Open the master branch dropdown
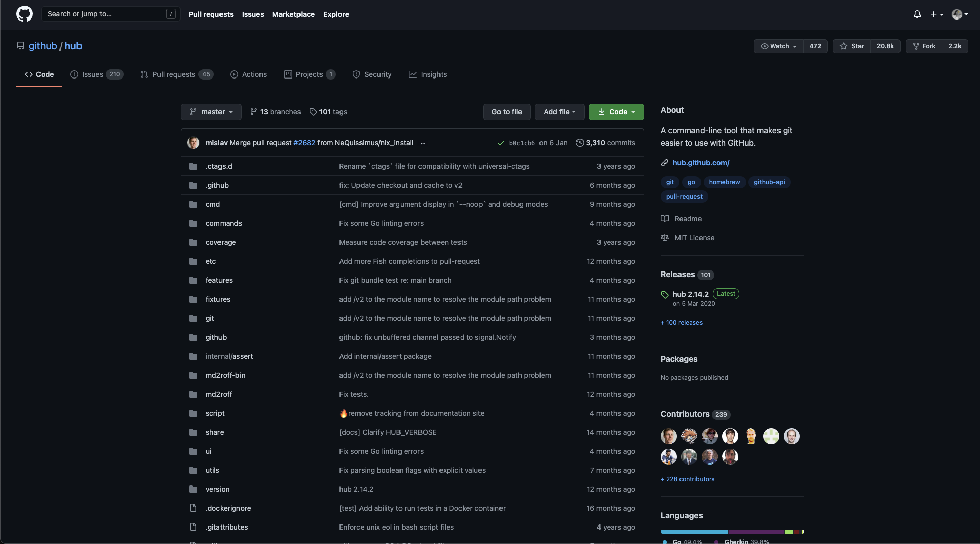The height and width of the screenshot is (544, 980). [x=211, y=112]
